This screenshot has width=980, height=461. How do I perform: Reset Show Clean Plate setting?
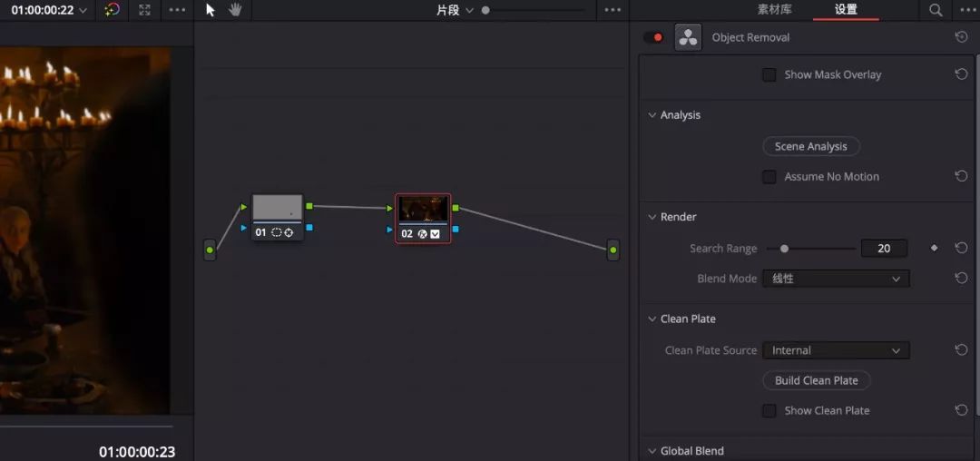[961, 410]
